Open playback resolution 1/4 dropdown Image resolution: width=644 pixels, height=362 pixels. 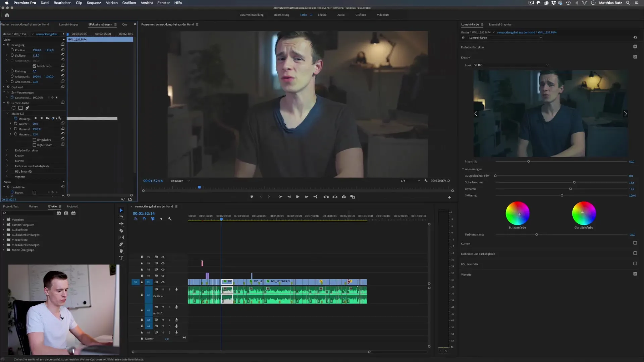pos(410,181)
